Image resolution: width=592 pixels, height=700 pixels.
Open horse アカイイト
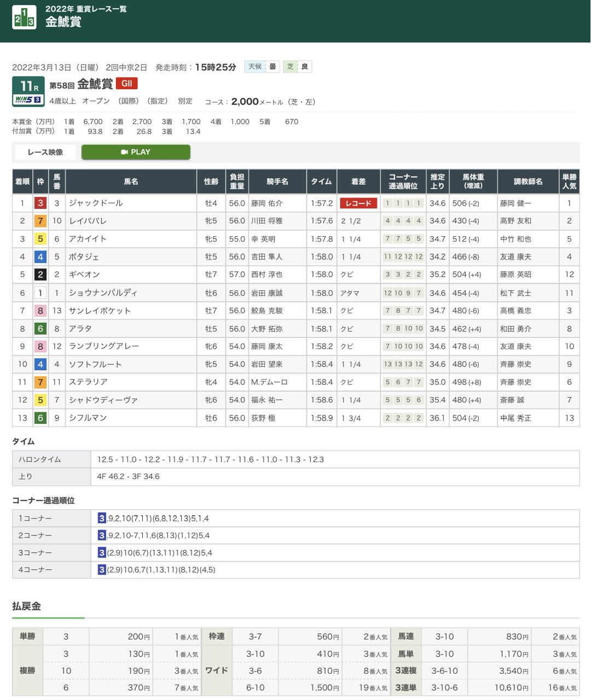pyautogui.click(x=88, y=239)
